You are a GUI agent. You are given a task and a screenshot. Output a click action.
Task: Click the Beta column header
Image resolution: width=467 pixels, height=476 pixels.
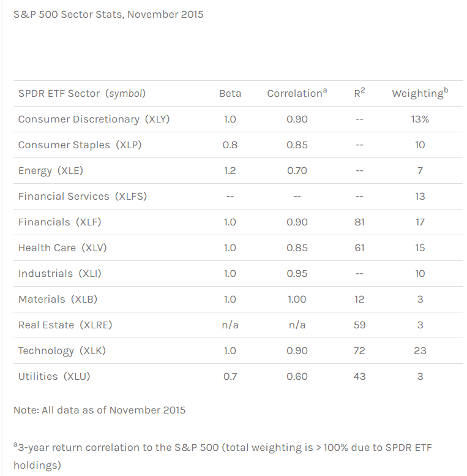tap(230, 94)
